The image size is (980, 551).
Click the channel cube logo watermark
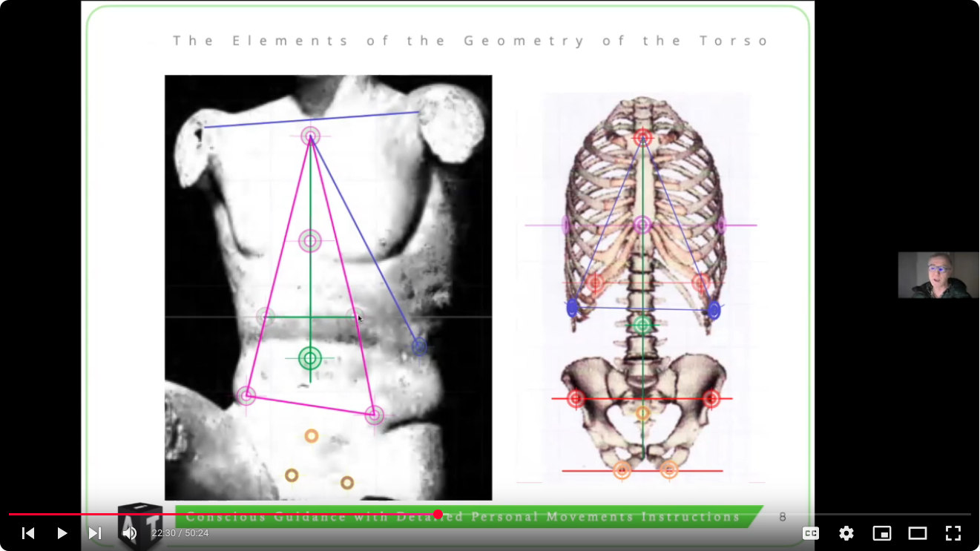140,526
